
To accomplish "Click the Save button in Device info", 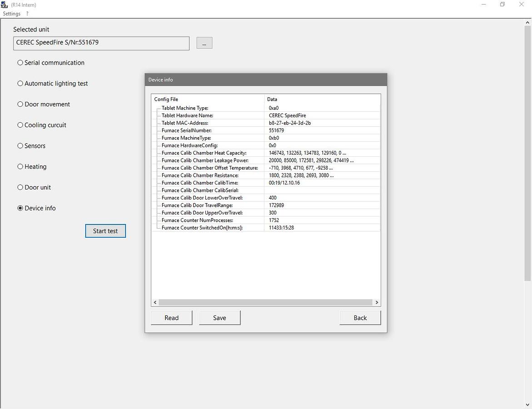I will 219,318.
